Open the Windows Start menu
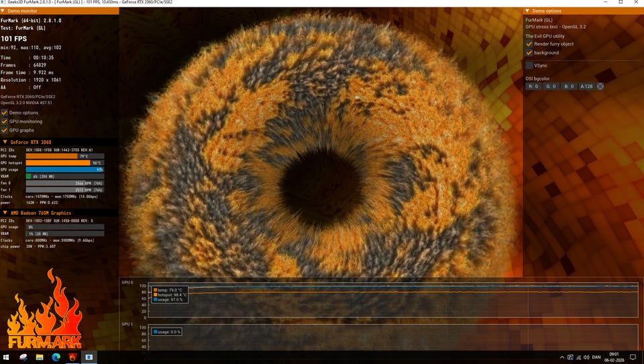 point(6,357)
